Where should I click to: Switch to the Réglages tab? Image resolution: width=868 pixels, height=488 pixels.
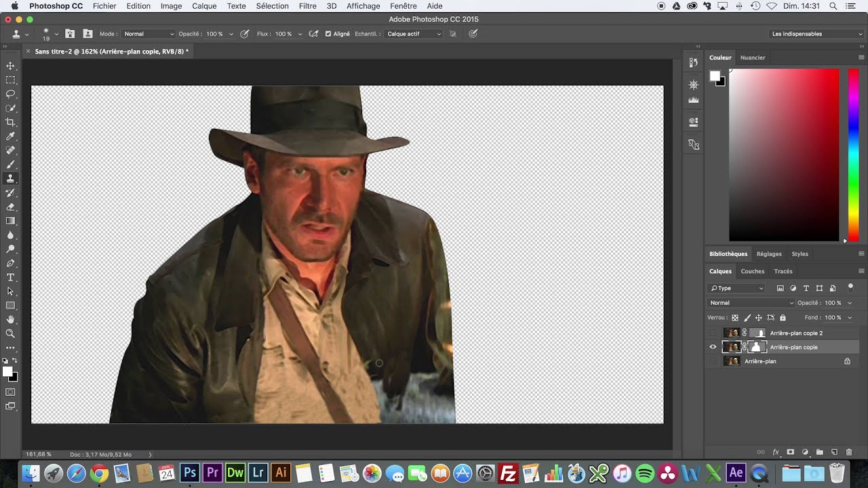click(769, 254)
